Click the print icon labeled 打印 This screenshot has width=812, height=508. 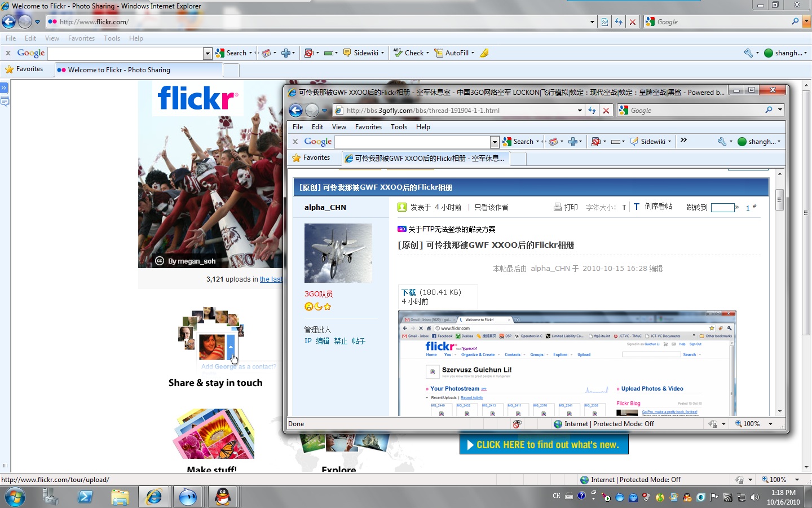[x=566, y=207]
